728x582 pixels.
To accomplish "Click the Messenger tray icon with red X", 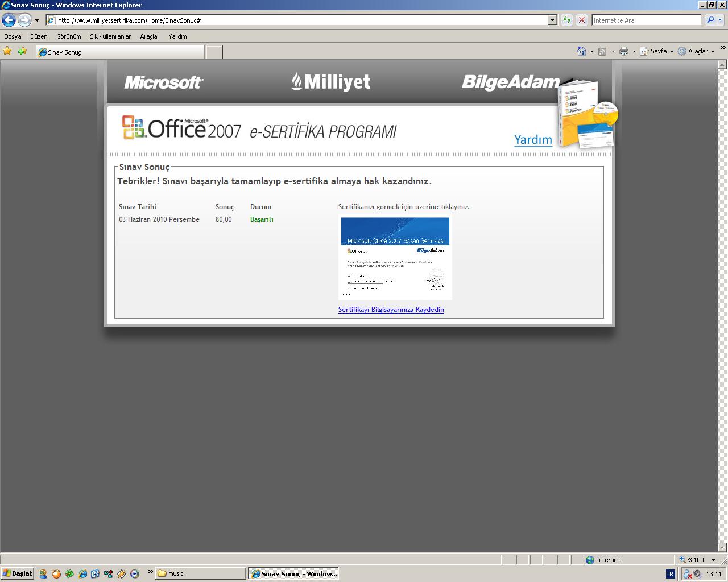I will 687,574.
